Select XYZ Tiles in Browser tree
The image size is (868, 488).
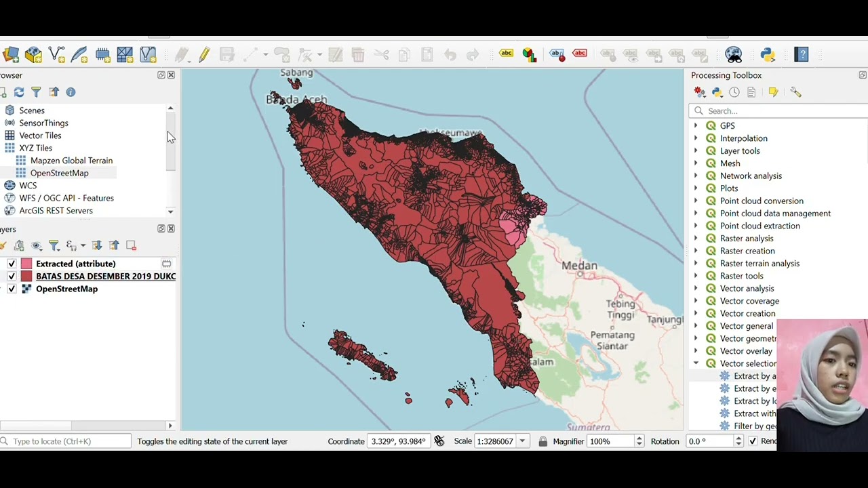[x=35, y=148]
